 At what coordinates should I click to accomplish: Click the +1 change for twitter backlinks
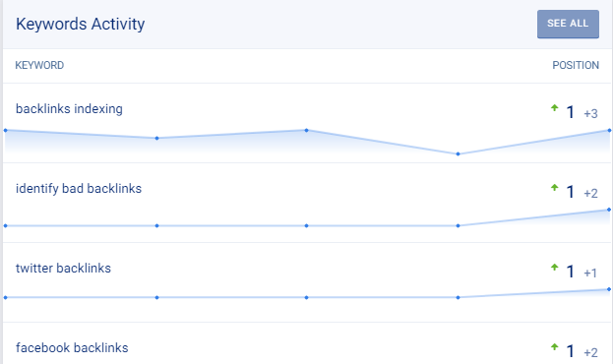[590, 273]
